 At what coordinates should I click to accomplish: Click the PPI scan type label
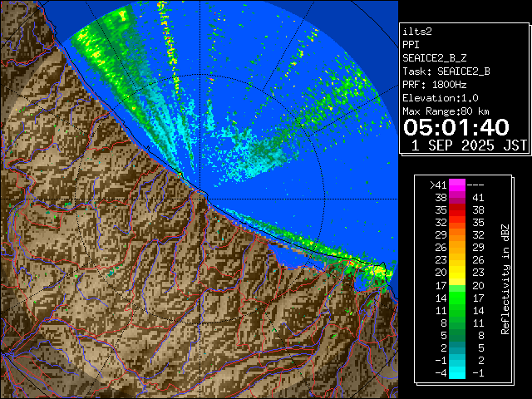coord(411,45)
